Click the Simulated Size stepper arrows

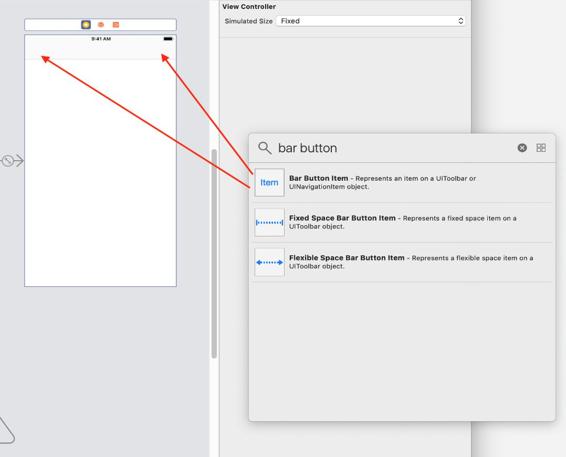(461, 21)
